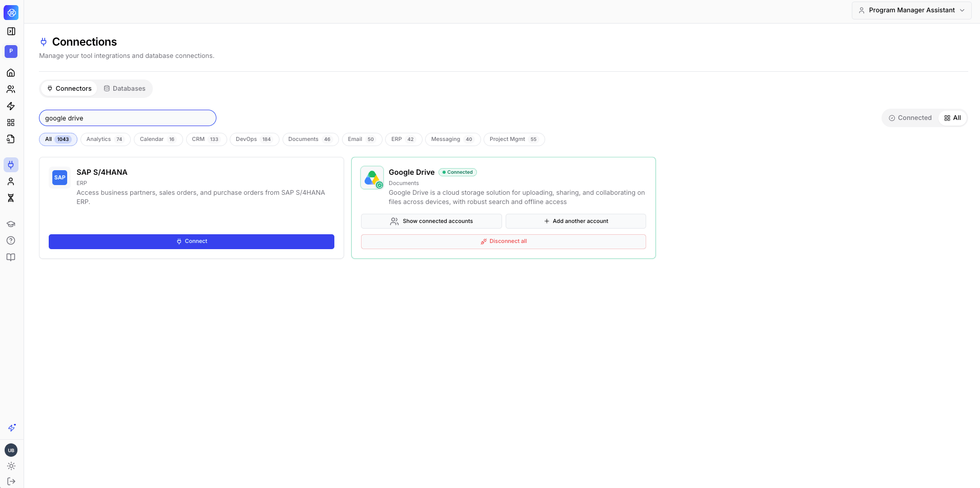Filter by Messaging category
Screen dimensions: 980x488
453,139
